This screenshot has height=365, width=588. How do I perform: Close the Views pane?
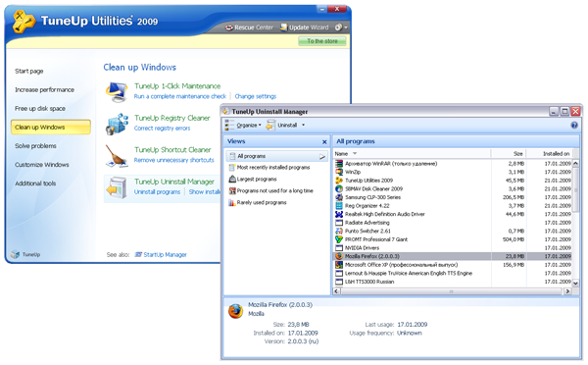tap(324, 142)
